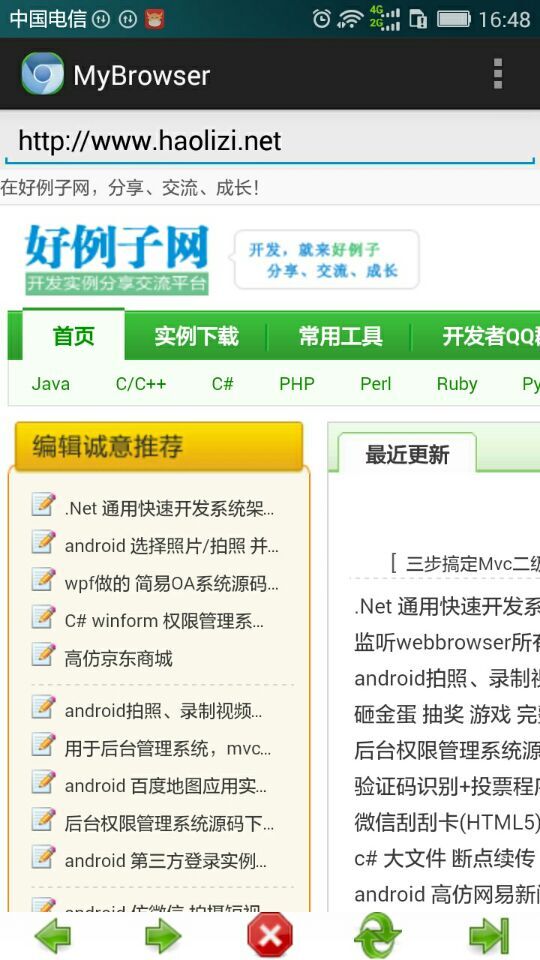Click the 好例子网 site logo
Viewport: 540px width, 960px height.
point(117,259)
